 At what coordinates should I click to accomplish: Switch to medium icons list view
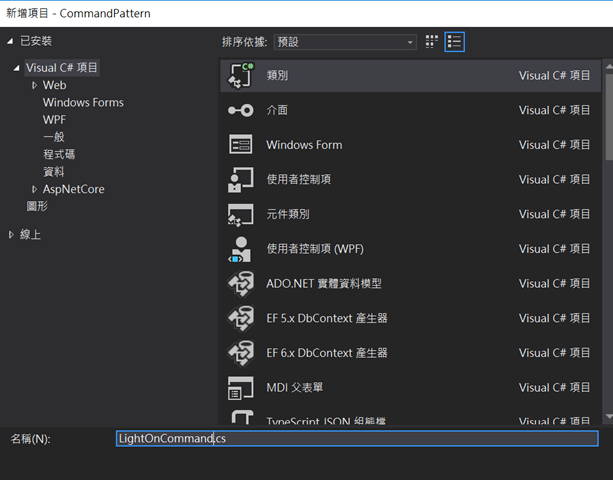(x=454, y=42)
